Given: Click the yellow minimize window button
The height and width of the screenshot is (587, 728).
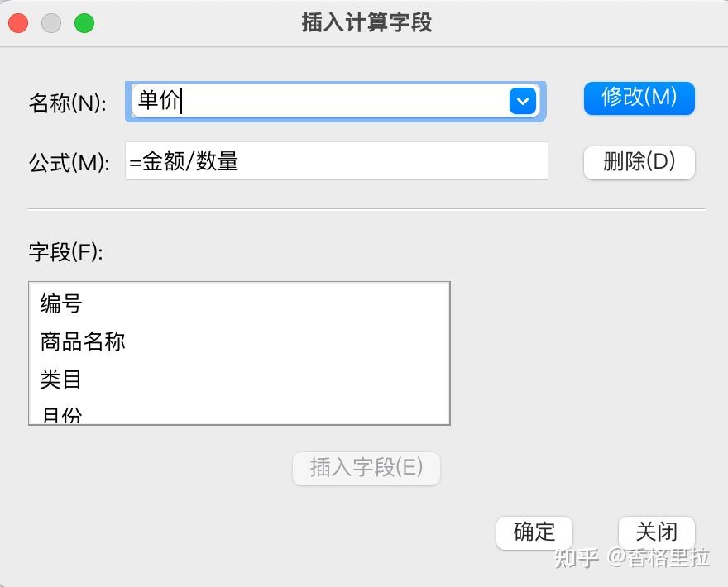Looking at the screenshot, I should click(x=51, y=23).
